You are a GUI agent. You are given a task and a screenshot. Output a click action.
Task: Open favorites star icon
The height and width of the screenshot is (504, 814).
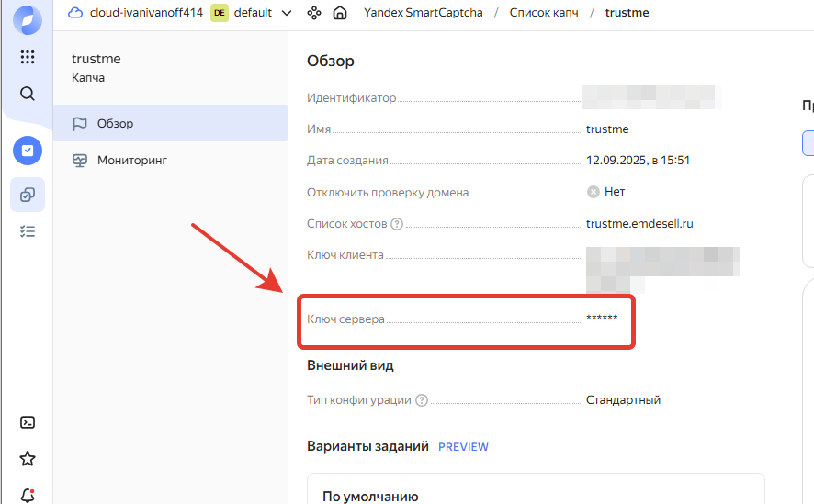tap(28, 458)
